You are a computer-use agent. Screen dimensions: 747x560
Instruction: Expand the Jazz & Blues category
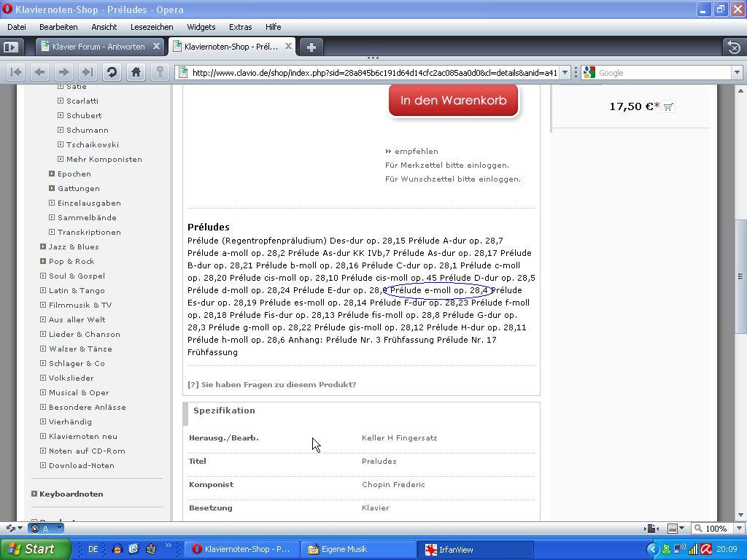click(43, 246)
